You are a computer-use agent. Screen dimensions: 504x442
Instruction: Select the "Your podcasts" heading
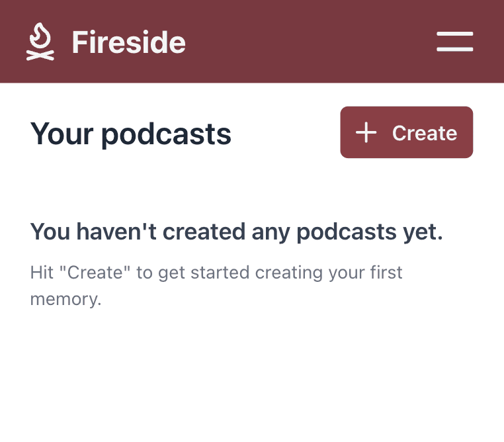click(x=130, y=134)
